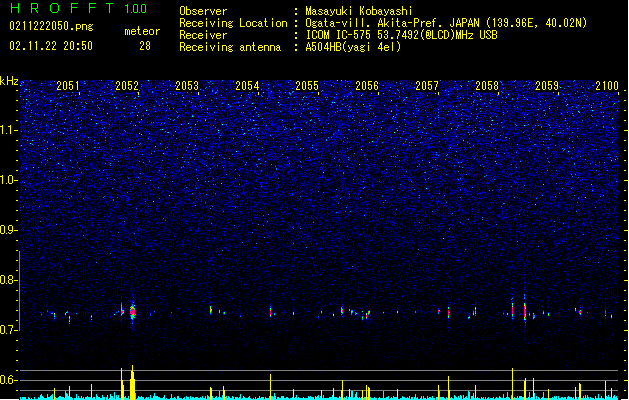The image size is (629, 400).
Task: Click the observer name Masayuki Kobayashi
Action: 359,11
